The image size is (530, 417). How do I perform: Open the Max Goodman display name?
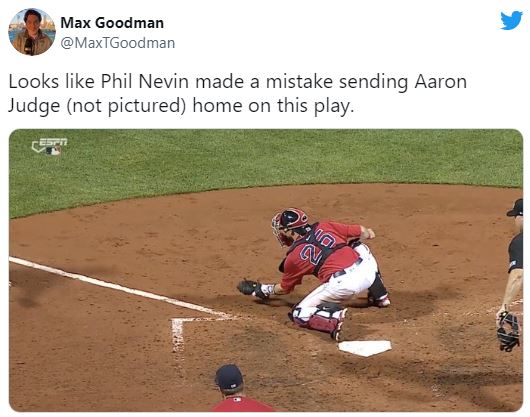[x=112, y=23]
